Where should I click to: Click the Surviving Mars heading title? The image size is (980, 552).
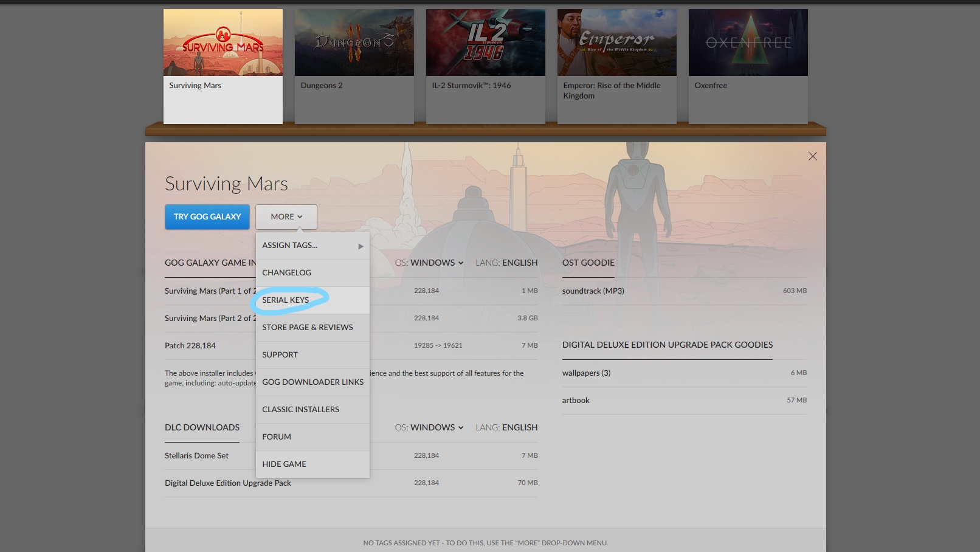click(x=226, y=184)
